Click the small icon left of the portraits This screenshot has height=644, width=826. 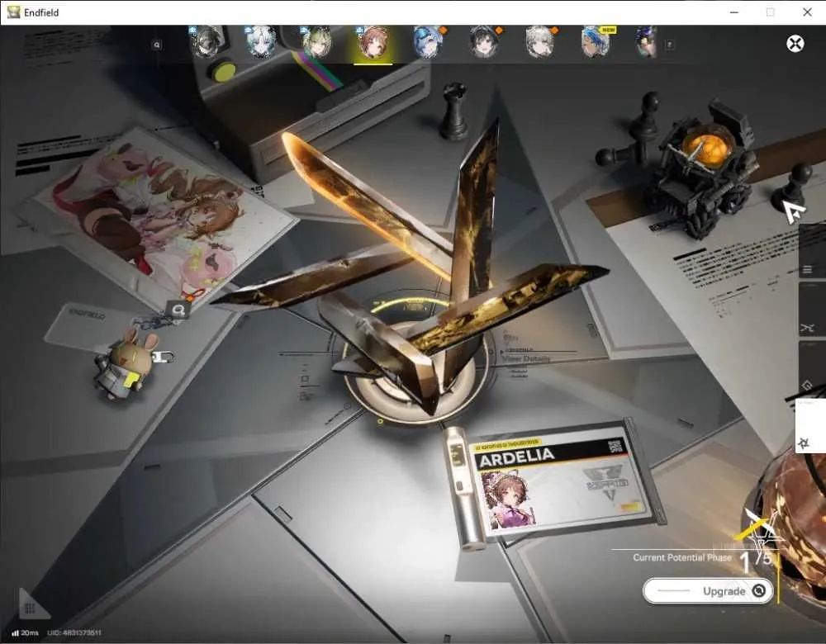click(156, 45)
